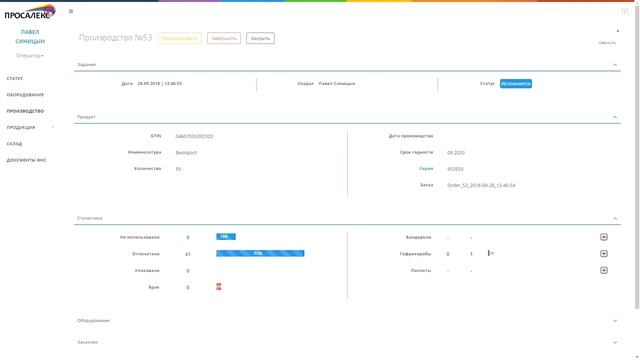Add a Паллеты item with plus icon
Screen dimensions: 640x360
tap(604, 271)
